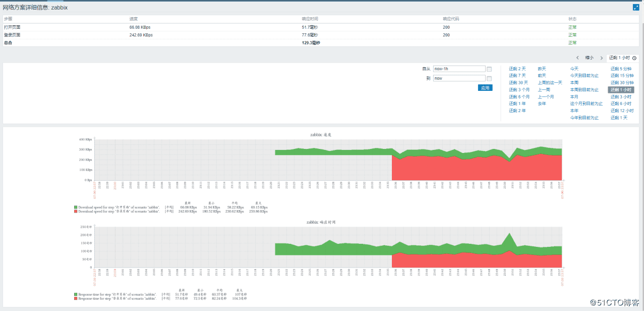
Task: Shift time range forward with right arrow
Action: [x=601, y=58]
